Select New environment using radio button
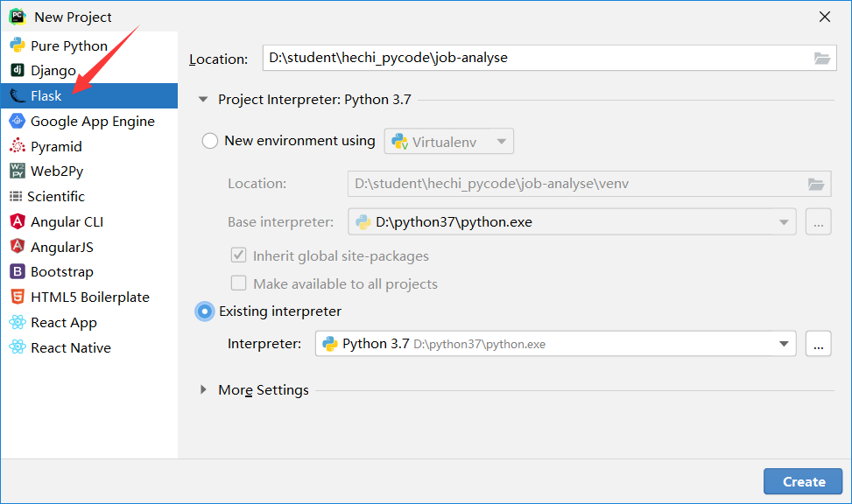Image resolution: width=852 pixels, height=504 pixels. [210, 141]
